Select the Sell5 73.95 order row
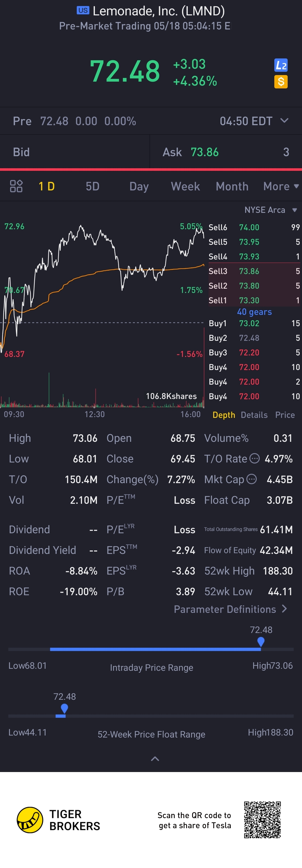Image resolution: width=302 pixels, height=868 pixels. [x=254, y=242]
